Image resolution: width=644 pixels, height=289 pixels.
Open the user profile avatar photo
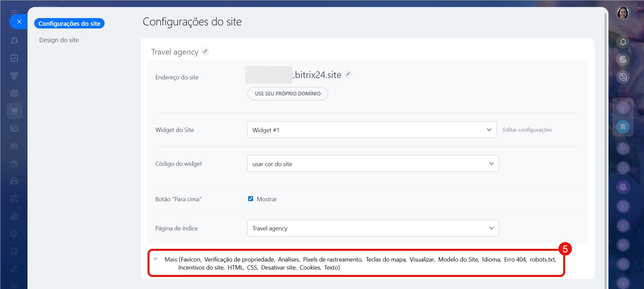pyautogui.click(x=623, y=13)
